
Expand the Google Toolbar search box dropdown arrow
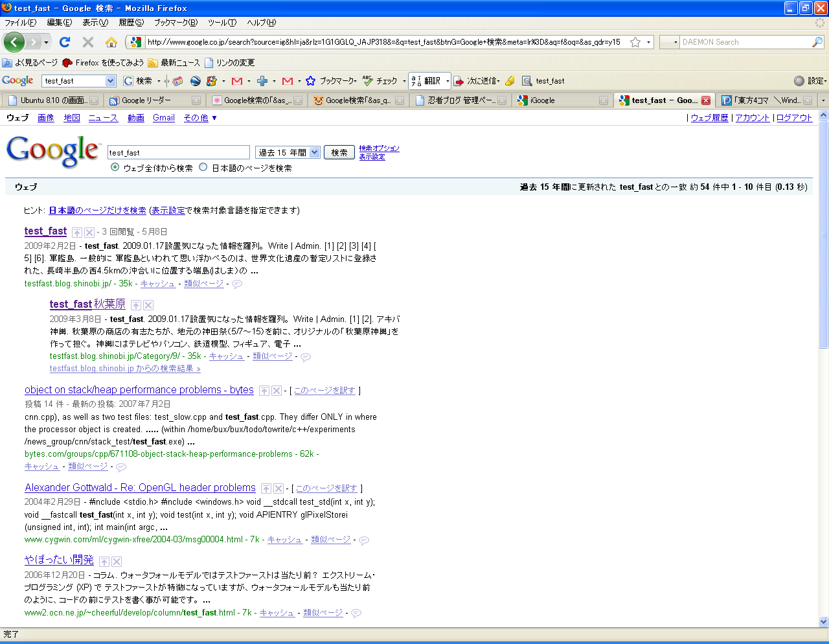point(110,81)
